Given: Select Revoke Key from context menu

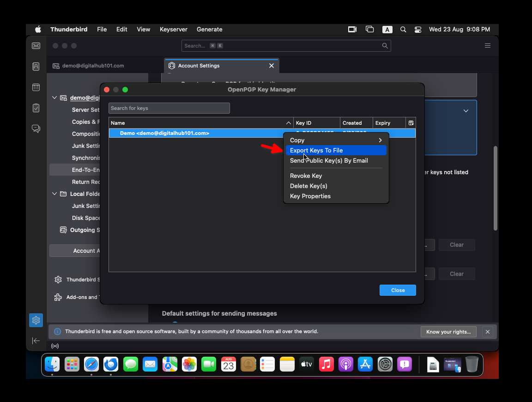Looking at the screenshot, I should click(336, 176).
